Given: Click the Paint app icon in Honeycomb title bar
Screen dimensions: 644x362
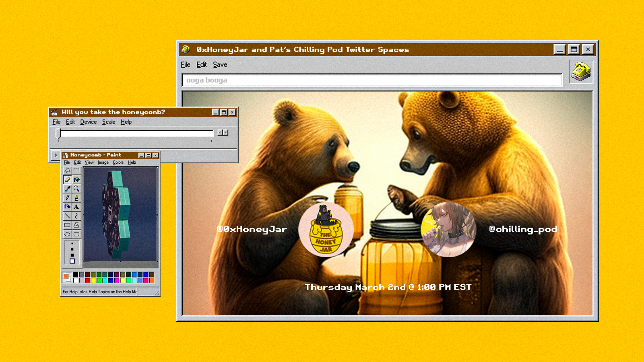Looking at the screenshot, I should (x=65, y=155).
